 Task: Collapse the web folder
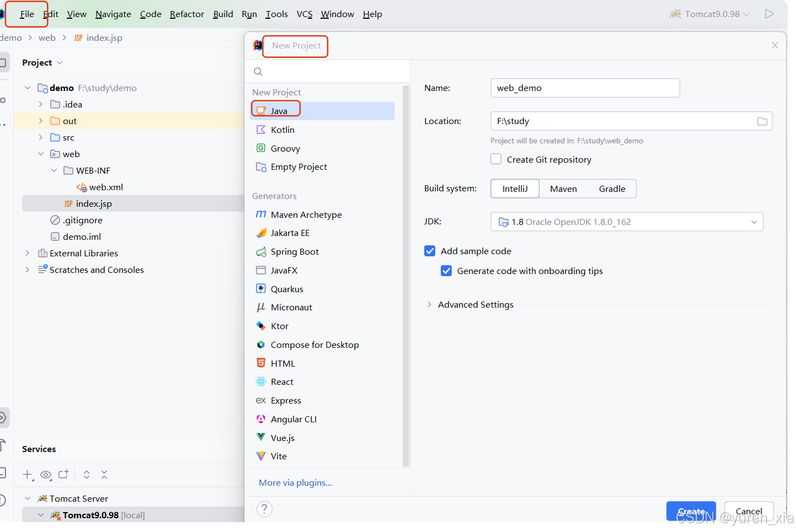(x=41, y=154)
